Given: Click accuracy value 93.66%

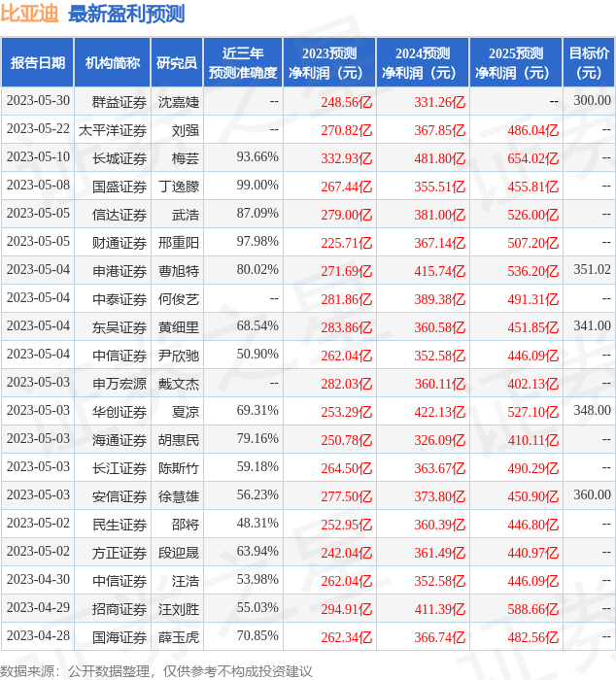Looking at the screenshot, I should click(257, 157).
